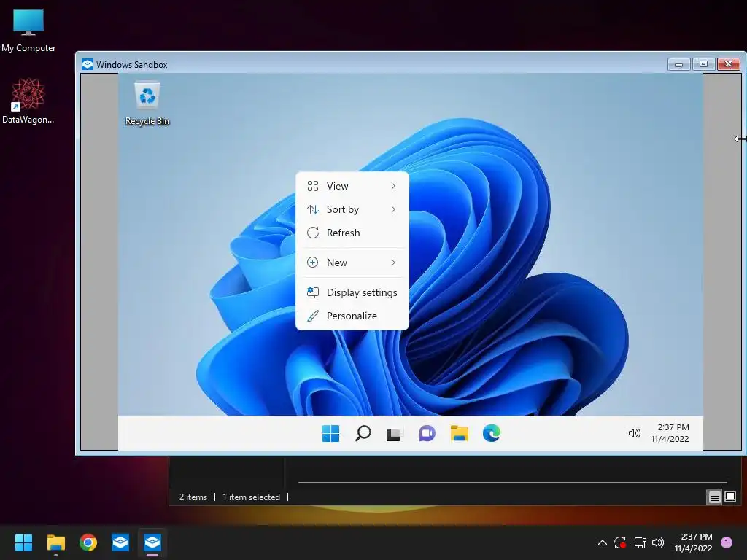Show hidden icons in host system tray
The image size is (747, 560).
tap(602, 542)
